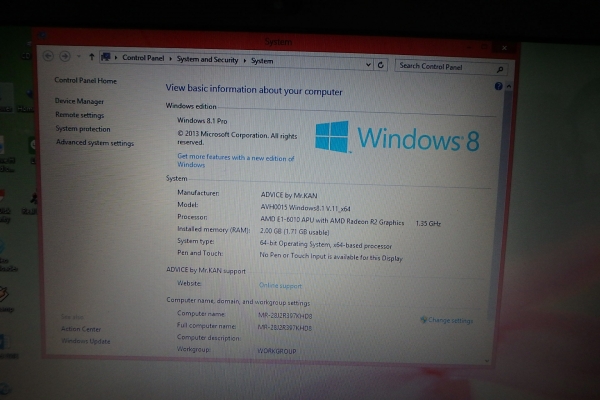
Task: Click the scrollbar down arrow
Action: [x=487, y=361]
